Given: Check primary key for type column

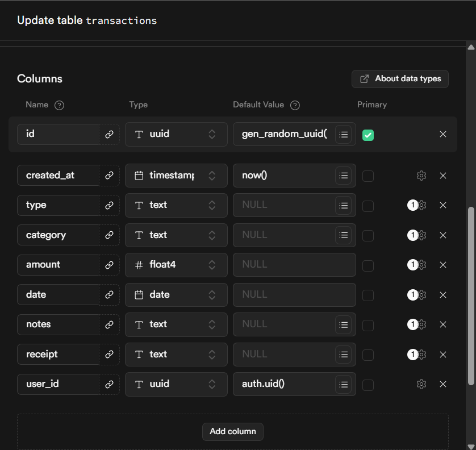Looking at the screenshot, I should tap(368, 206).
